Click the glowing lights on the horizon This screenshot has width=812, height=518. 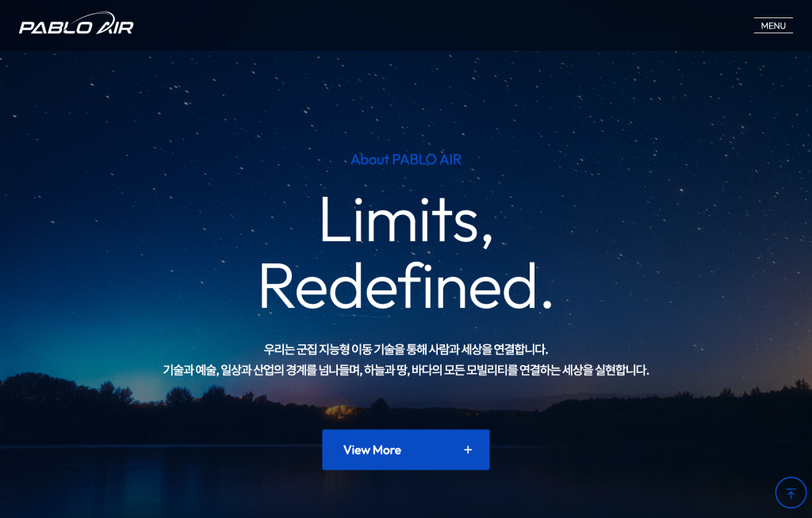pos(341,411)
